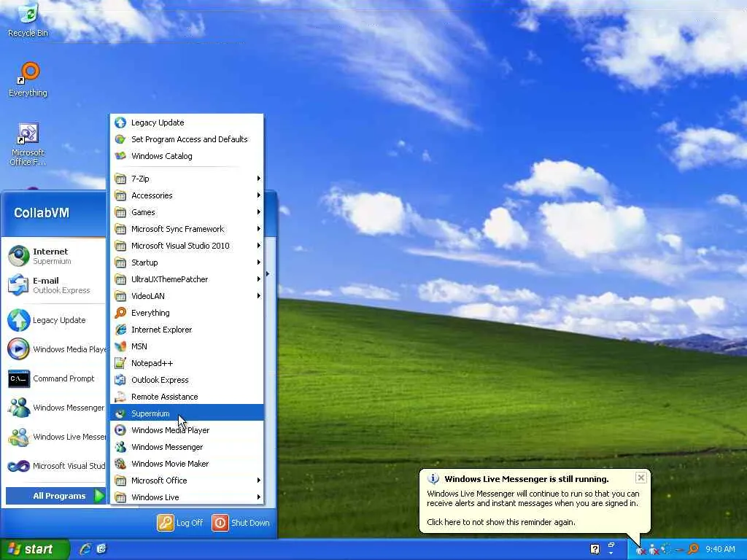
Task: Click All Programs button
Action: click(x=55, y=496)
